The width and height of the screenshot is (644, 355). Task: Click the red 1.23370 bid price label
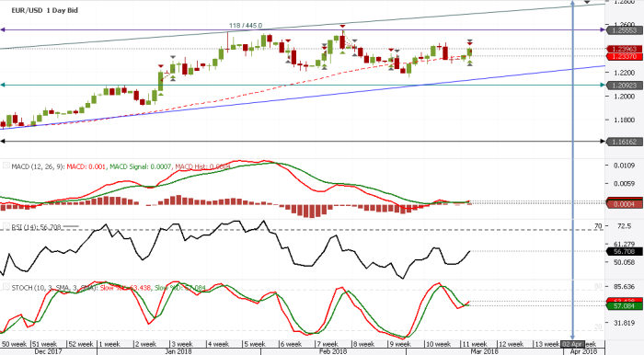[625, 56]
